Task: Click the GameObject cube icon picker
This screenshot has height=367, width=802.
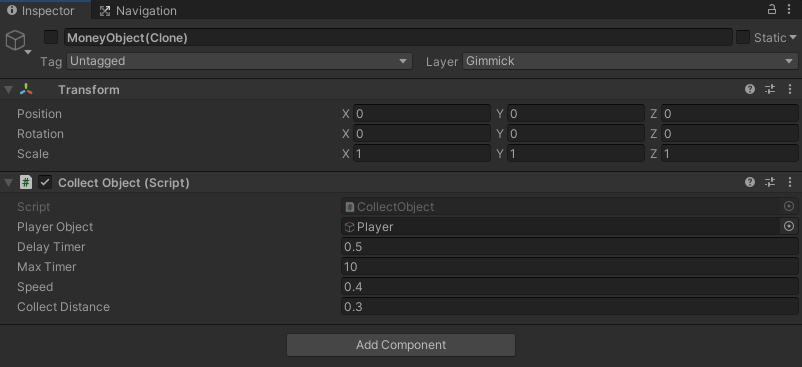Action: (15, 40)
